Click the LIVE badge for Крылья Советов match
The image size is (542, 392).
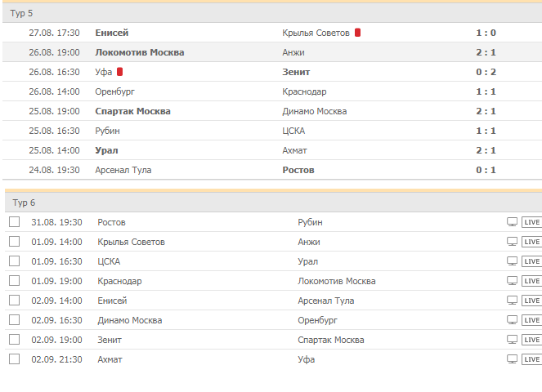[x=532, y=242]
